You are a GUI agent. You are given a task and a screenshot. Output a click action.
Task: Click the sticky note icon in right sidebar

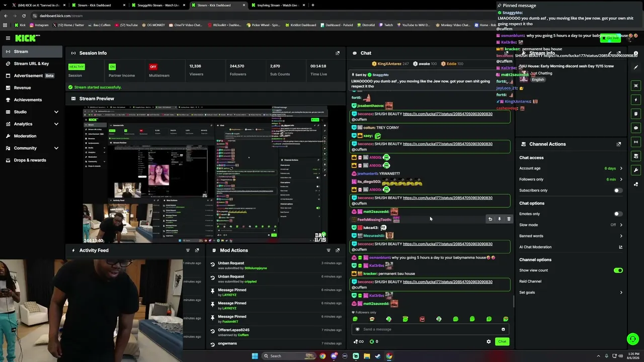point(636,114)
